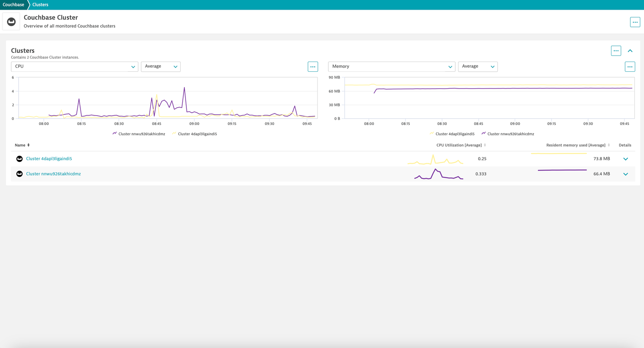This screenshot has height=348, width=644.
Task: Sort by CPU Utilization [Average] column
Action: pyautogui.click(x=461, y=145)
